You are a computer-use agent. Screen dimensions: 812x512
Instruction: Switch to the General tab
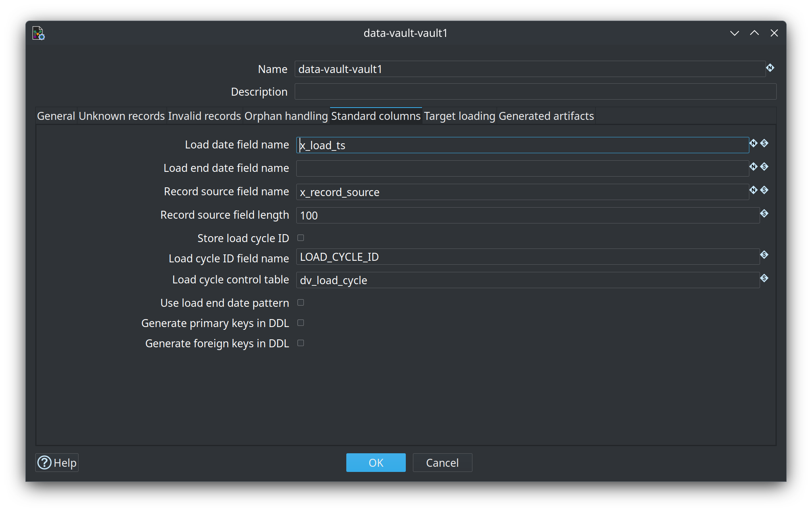[56, 116]
